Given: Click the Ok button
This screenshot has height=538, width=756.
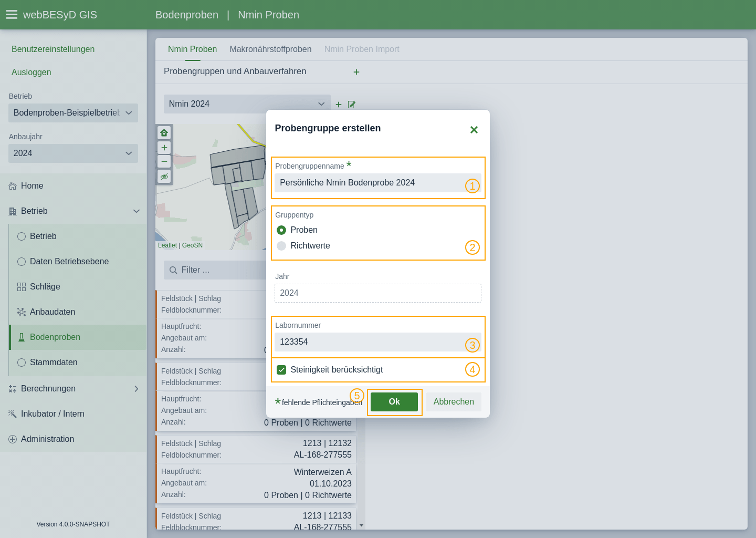Looking at the screenshot, I should (394, 402).
